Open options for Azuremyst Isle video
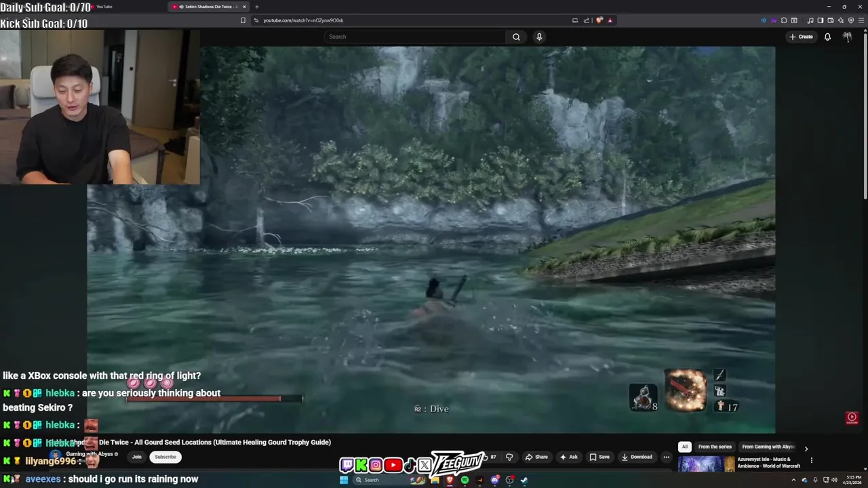The width and height of the screenshot is (868, 488). point(811,460)
